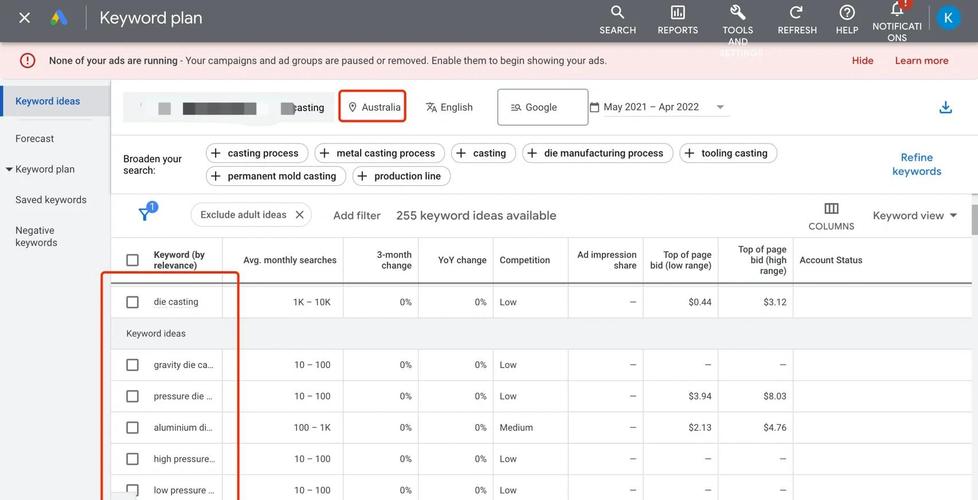Check the gravity die ca... row checkbox
This screenshot has width=978, height=500.
(x=132, y=365)
